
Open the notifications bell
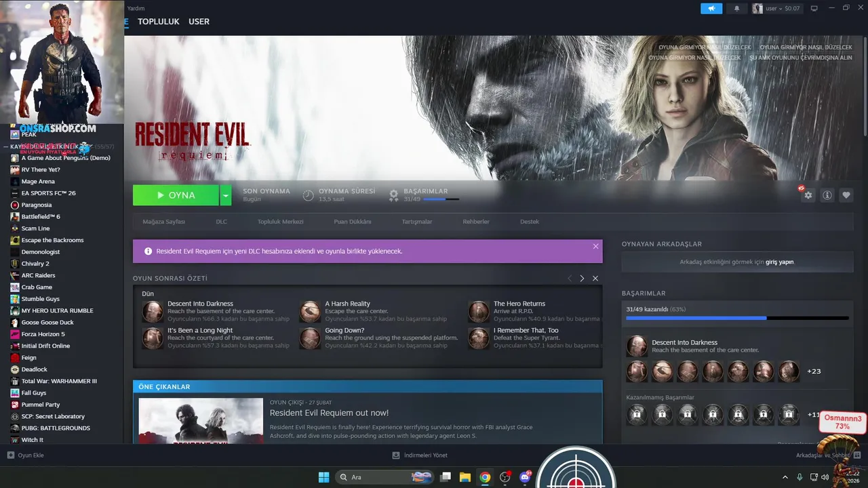(x=737, y=9)
